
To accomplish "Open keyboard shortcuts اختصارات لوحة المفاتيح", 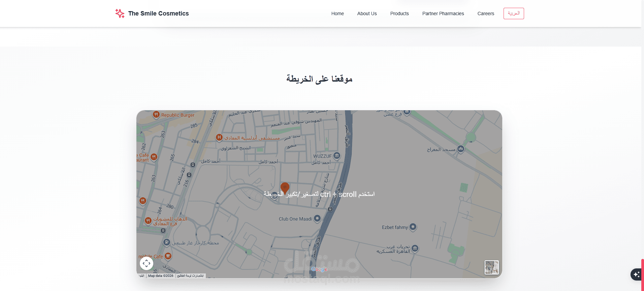I will tap(191, 276).
